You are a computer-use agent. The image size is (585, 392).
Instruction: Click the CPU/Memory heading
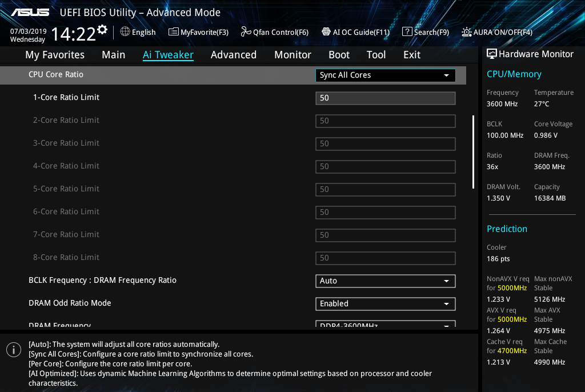click(x=514, y=74)
